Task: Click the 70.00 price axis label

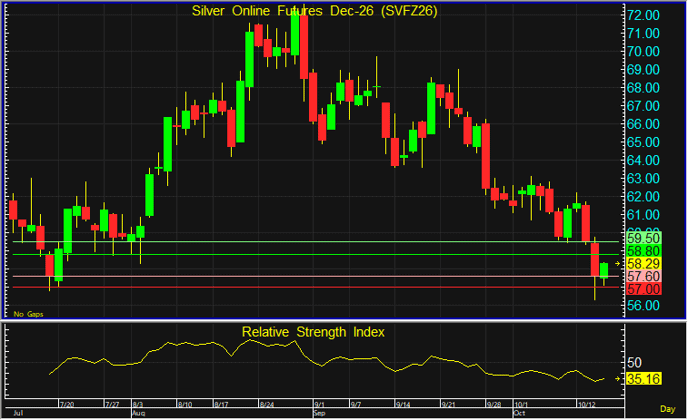Action: 643,52
